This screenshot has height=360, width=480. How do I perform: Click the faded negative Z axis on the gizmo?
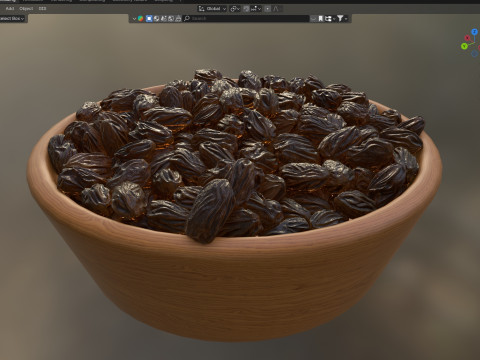pyautogui.click(x=474, y=53)
